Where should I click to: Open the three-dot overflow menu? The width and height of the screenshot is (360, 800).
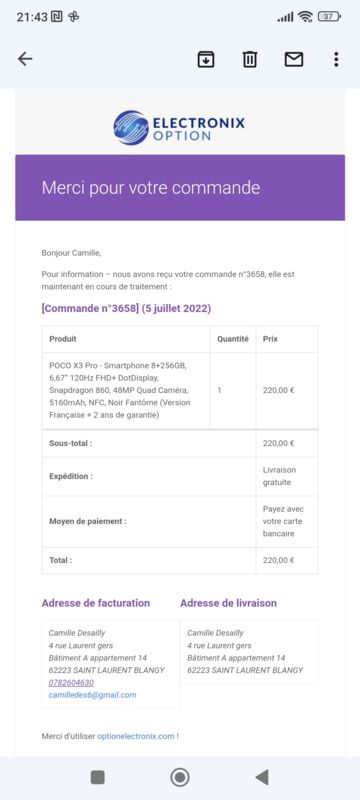(336, 59)
